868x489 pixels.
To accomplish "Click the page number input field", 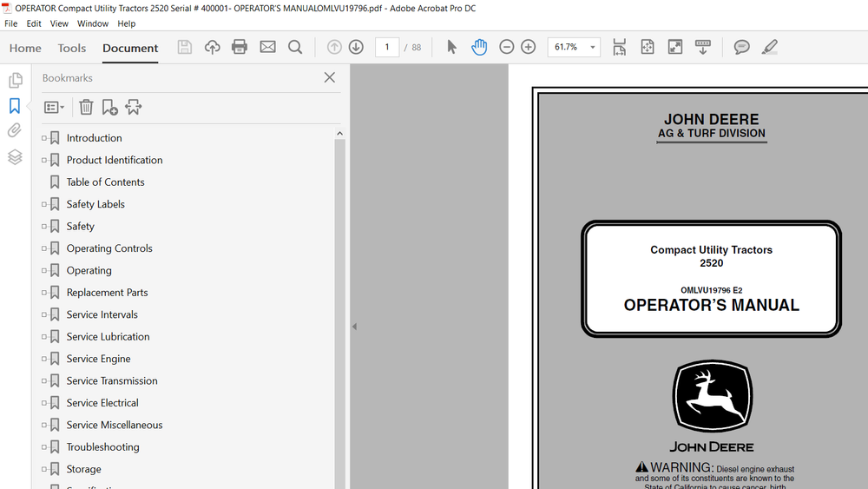I will [x=387, y=47].
